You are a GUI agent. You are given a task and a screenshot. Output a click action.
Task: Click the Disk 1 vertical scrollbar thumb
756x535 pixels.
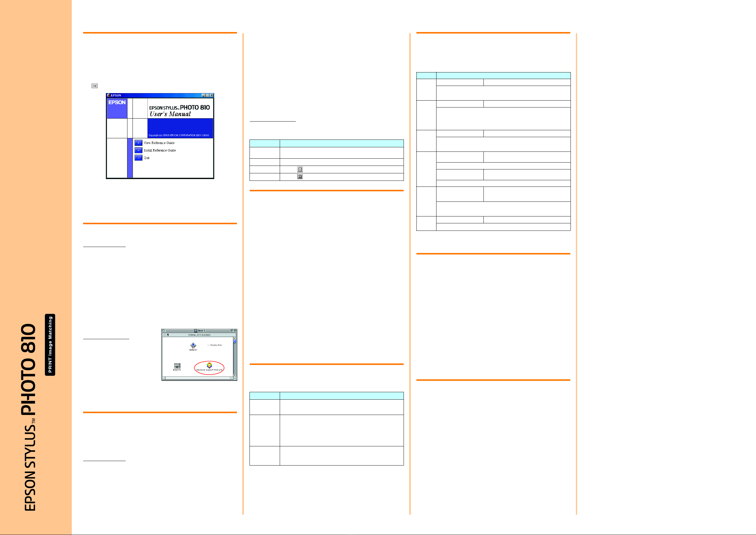pos(235,342)
